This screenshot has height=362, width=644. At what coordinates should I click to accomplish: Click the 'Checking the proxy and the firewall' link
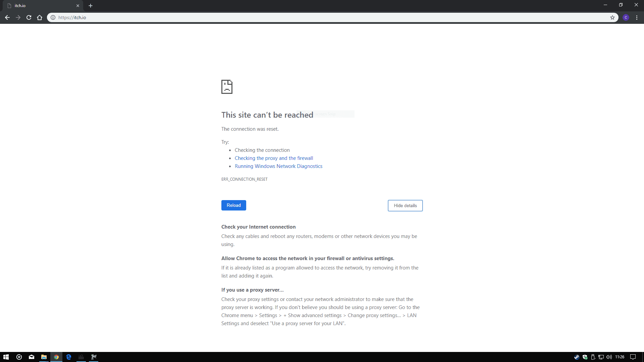pyautogui.click(x=274, y=158)
